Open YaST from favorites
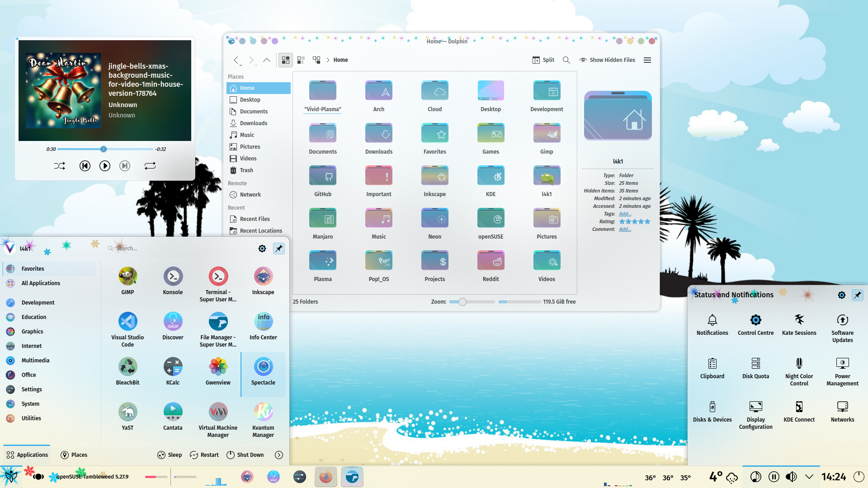This screenshot has width=868, height=488. point(127,416)
